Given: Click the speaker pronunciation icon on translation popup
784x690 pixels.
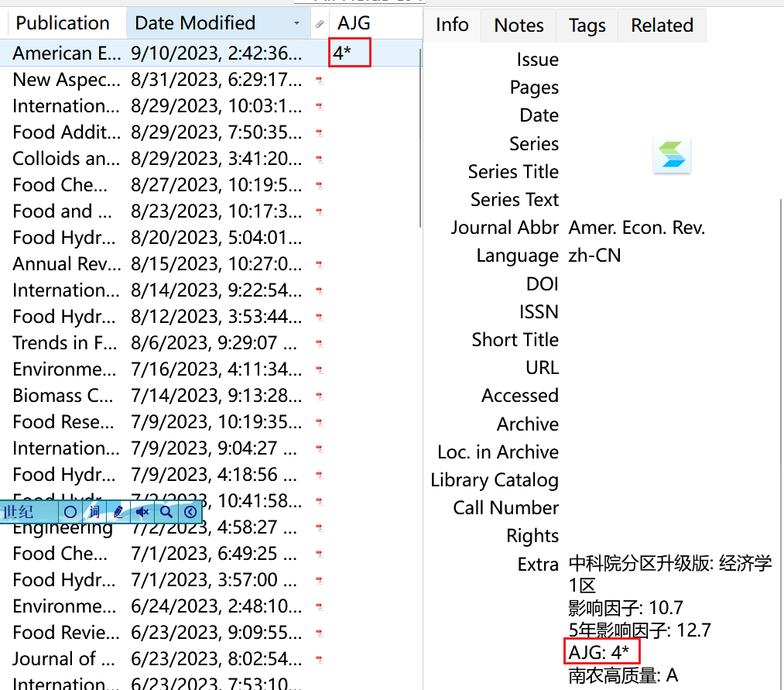Looking at the screenshot, I should [142, 512].
